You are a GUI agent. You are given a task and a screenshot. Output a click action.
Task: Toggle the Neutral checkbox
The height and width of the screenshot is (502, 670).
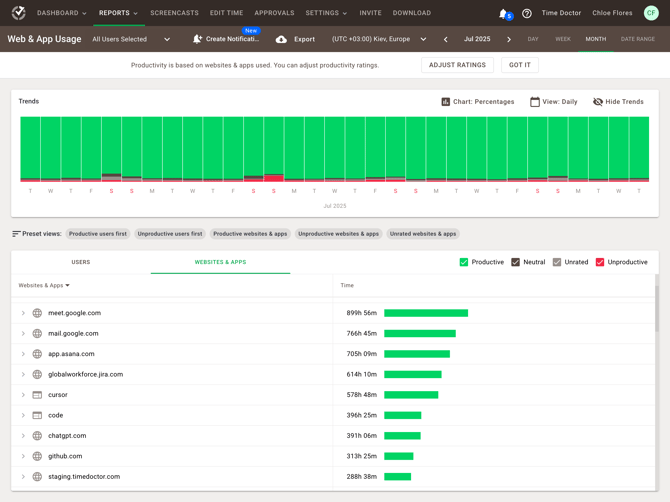(x=515, y=262)
